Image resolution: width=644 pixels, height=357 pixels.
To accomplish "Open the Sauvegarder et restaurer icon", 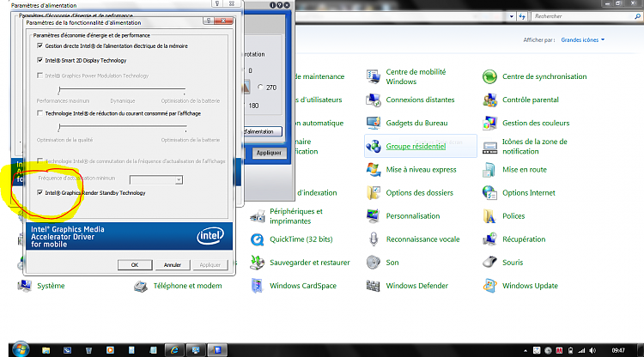I will [257, 263].
